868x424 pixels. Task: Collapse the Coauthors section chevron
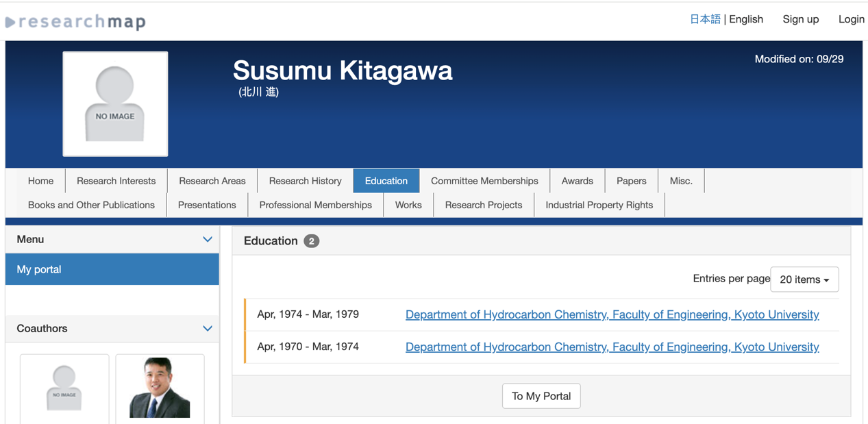click(x=207, y=329)
